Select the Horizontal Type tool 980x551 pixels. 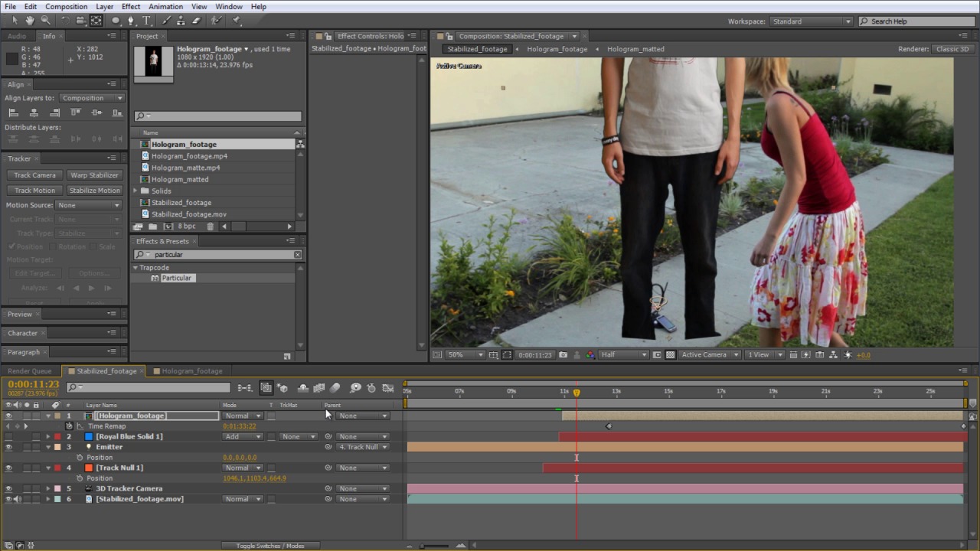pyautogui.click(x=146, y=21)
